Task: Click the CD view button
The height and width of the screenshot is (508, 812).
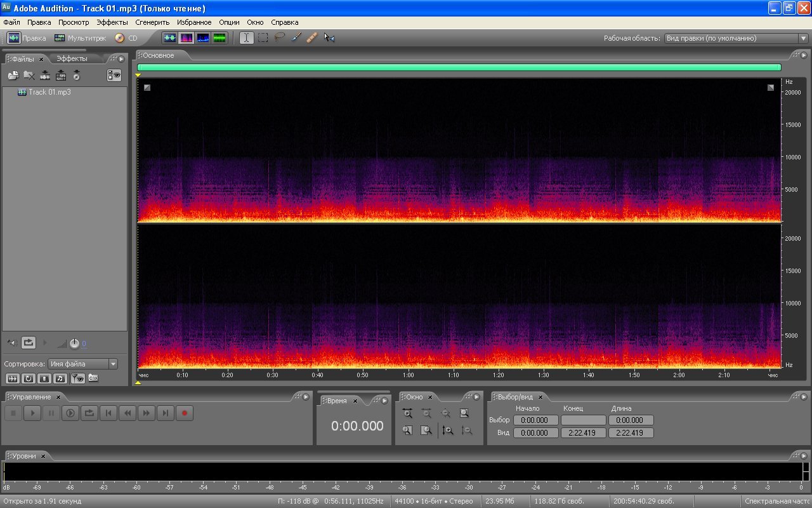Action: (126, 38)
